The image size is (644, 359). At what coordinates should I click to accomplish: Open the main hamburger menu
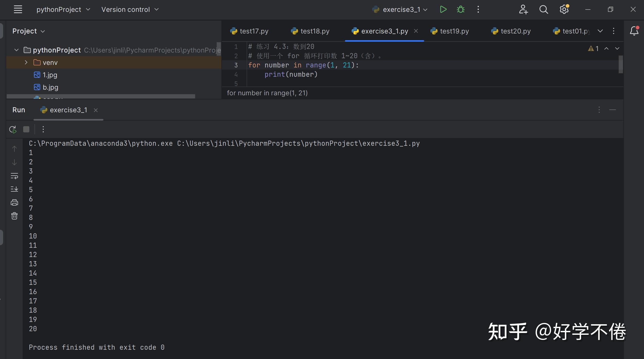pyautogui.click(x=18, y=10)
